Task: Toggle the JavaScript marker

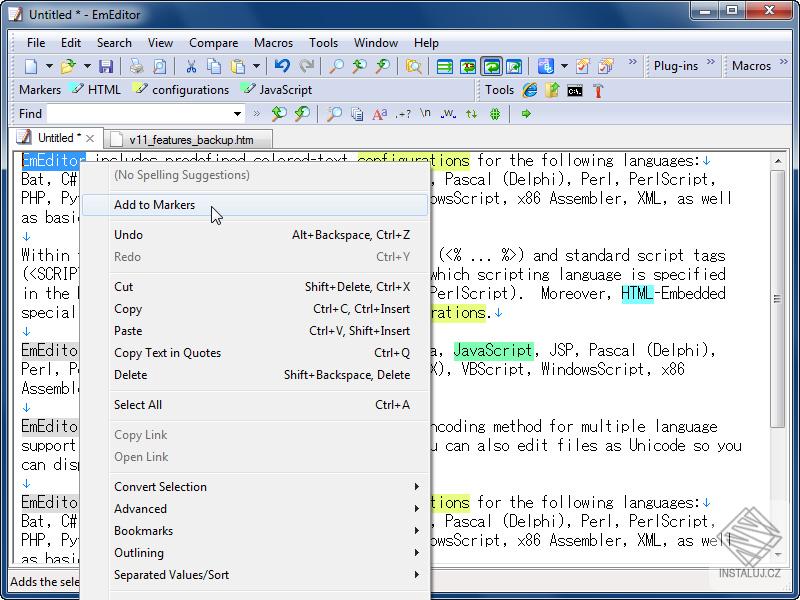Action: [x=276, y=90]
